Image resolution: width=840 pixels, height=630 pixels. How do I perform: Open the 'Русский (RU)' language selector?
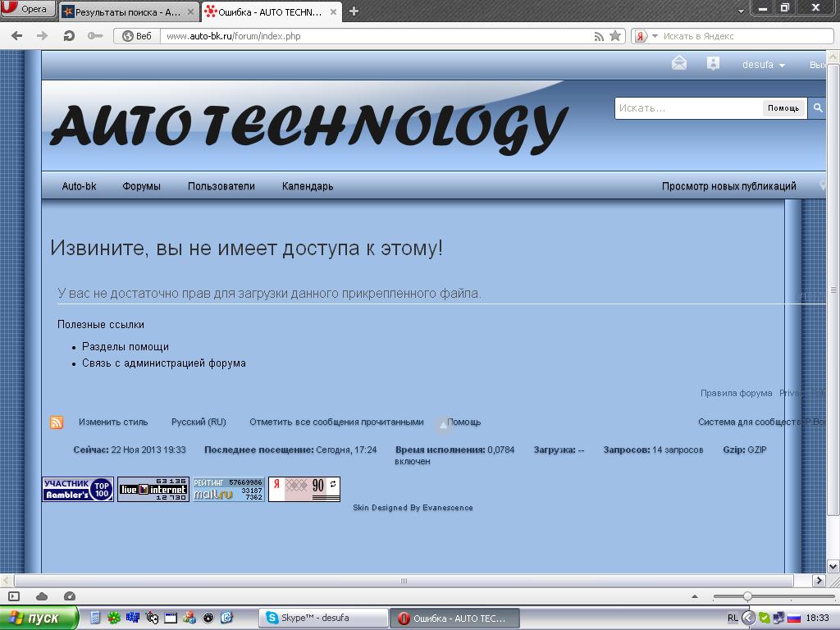[199, 422]
